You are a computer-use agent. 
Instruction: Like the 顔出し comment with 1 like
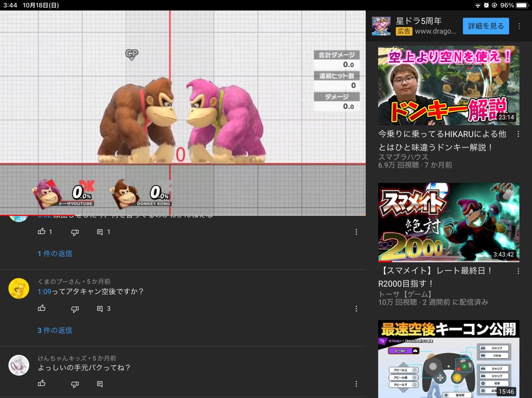click(x=42, y=231)
